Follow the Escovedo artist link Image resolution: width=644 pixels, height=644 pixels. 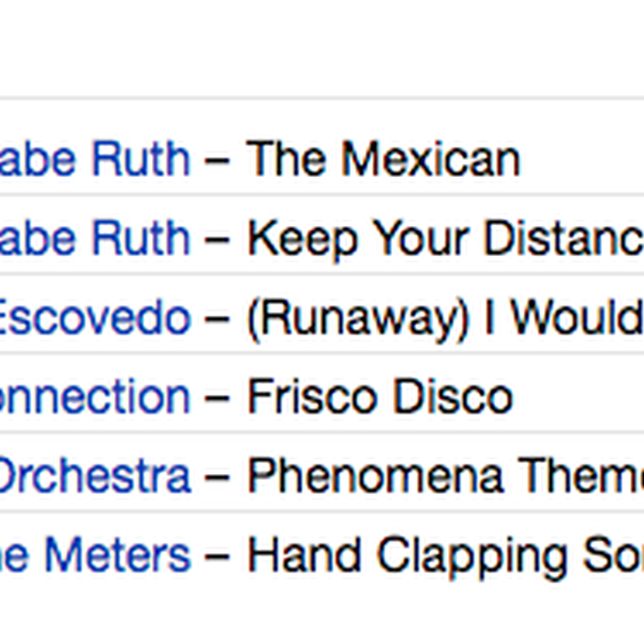point(95,318)
